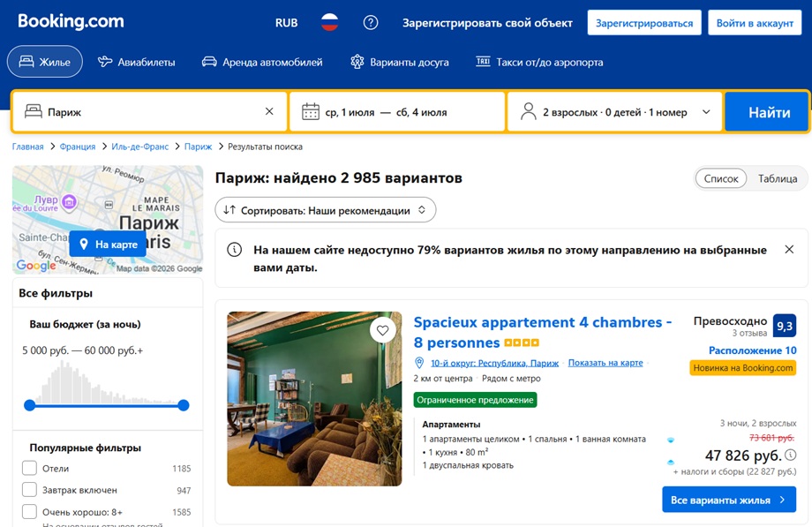Click the Найти search button
812x527 pixels.
[x=767, y=112]
